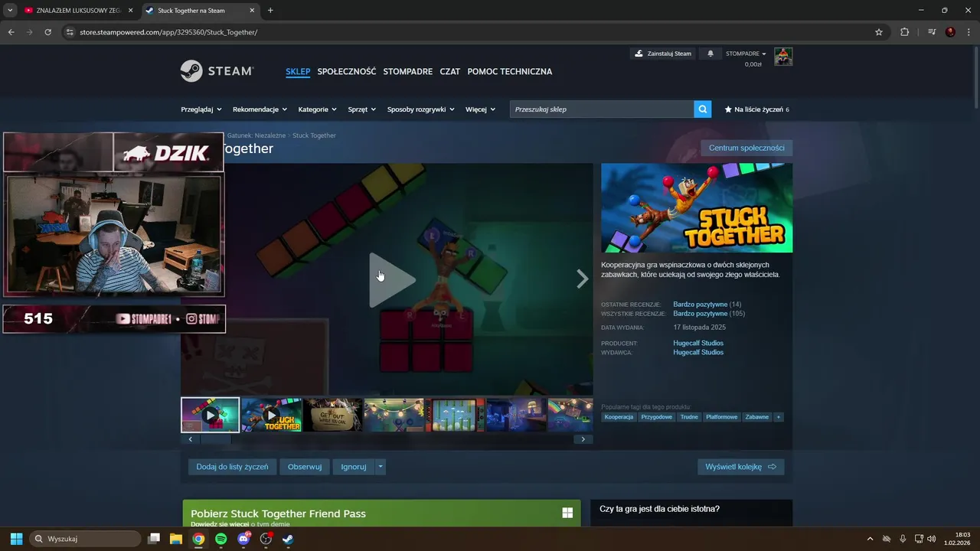
Task: Click the Bardzo pozytywne recent reviews link
Action: click(701, 305)
